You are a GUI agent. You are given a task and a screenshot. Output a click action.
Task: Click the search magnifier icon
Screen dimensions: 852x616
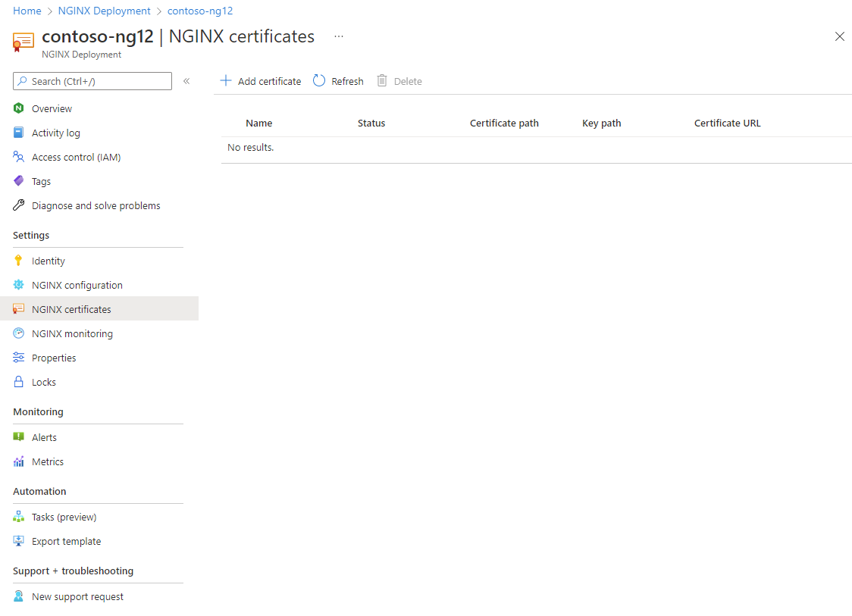[x=22, y=81]
